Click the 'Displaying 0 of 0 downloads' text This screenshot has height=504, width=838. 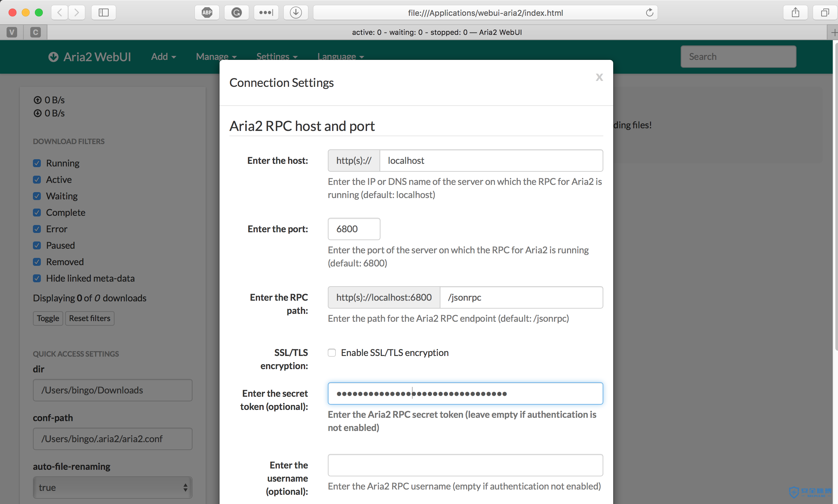click(90, 298)
